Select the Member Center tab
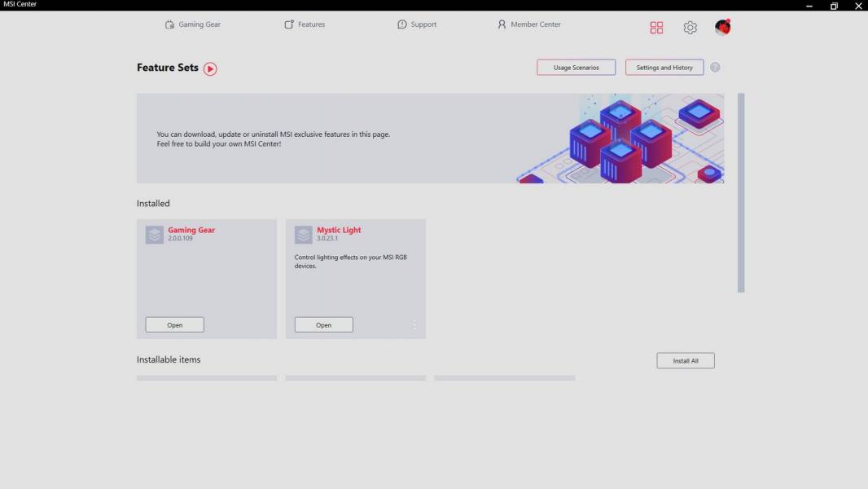Image resolution: width=868 pixels, height=489 pixels. (529, 24)
